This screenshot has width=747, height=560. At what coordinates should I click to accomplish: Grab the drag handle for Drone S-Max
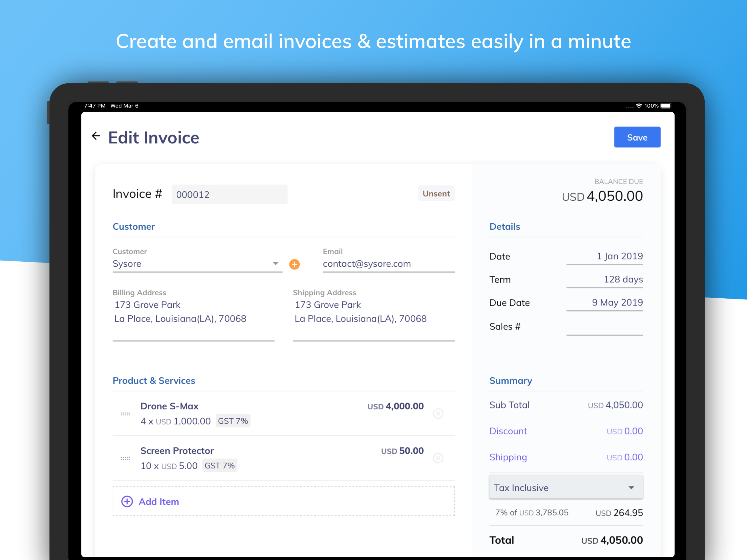pyautogui.click(x=125, y=414)
